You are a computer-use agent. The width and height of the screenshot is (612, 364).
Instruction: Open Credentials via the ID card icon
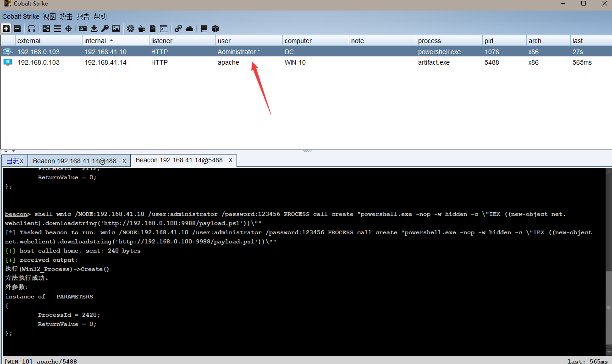point(83,28)
